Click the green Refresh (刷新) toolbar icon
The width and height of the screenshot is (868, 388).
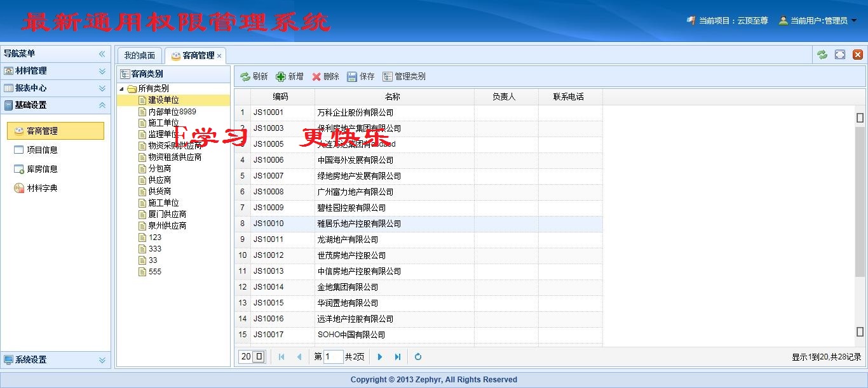(x=245, y=77)
